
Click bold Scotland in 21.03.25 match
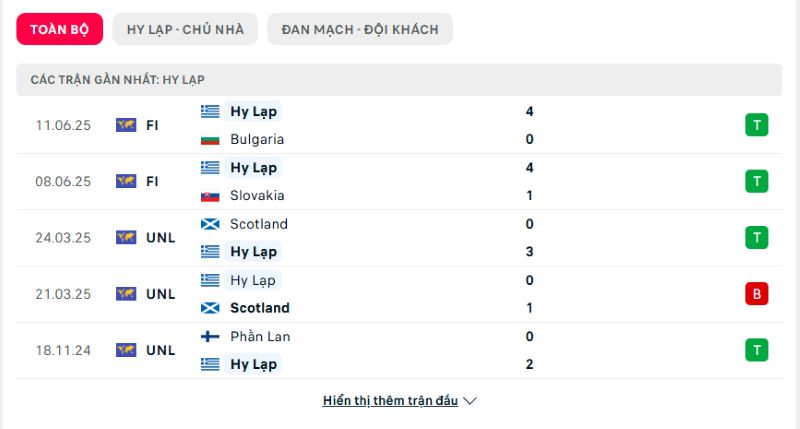pos(260,308)
